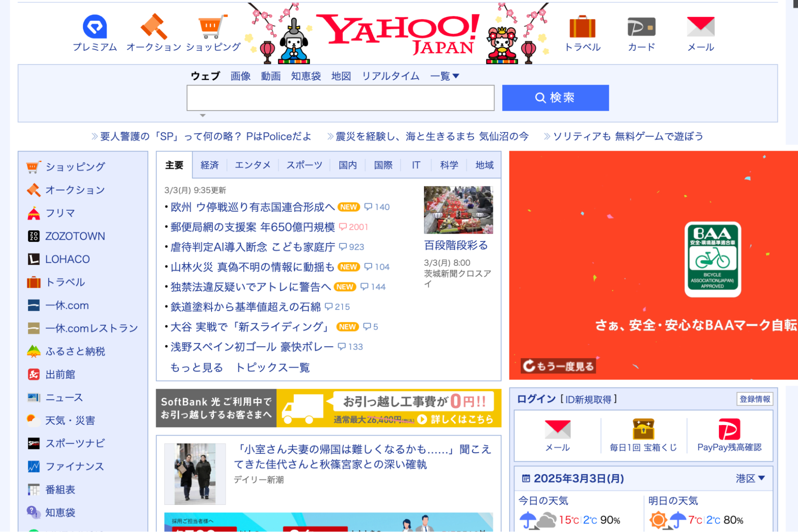Screen dimensions: 798x532
Task: Click the shopping cart icon in sidebar
Action: click(x=34, y=167)
